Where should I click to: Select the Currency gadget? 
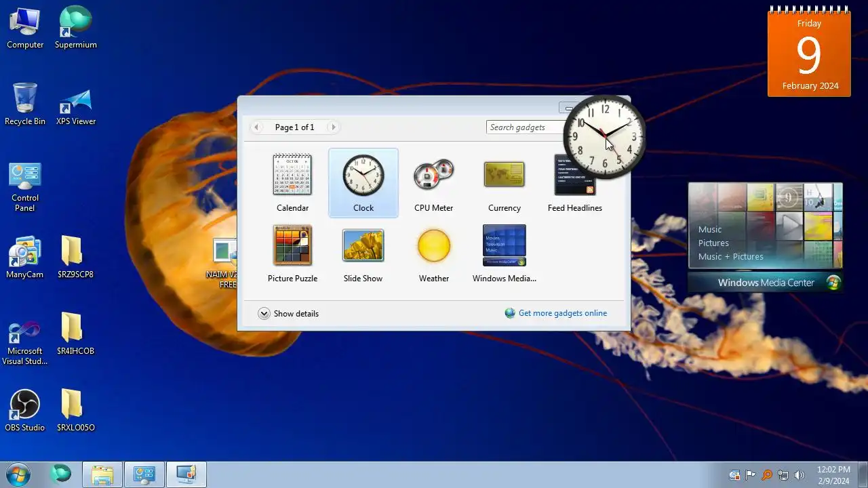tap(505, 183)
